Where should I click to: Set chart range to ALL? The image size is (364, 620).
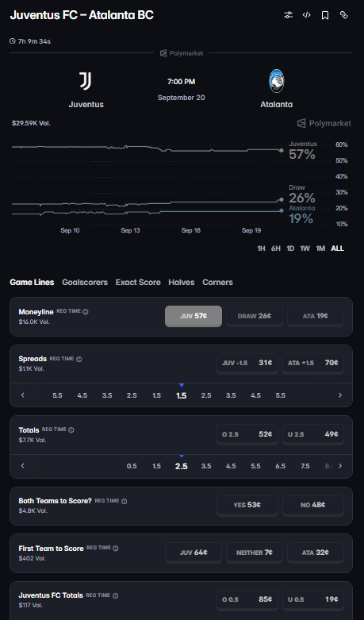coord(338,248)
